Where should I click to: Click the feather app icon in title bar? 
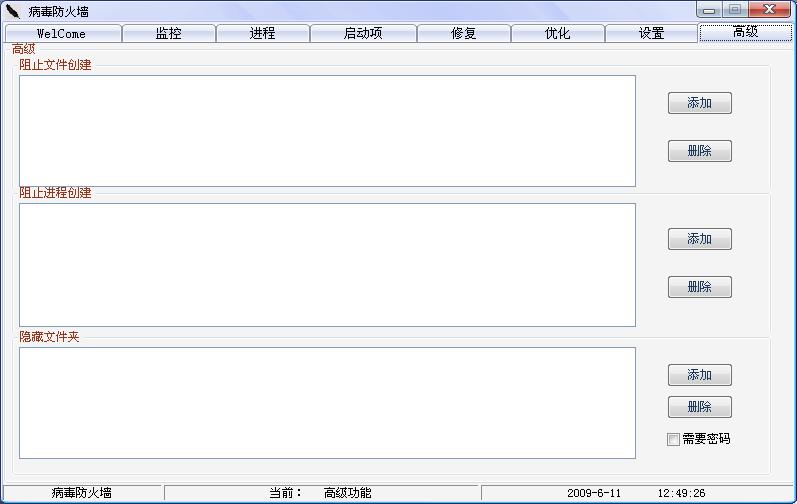click(x=13, y=11)
